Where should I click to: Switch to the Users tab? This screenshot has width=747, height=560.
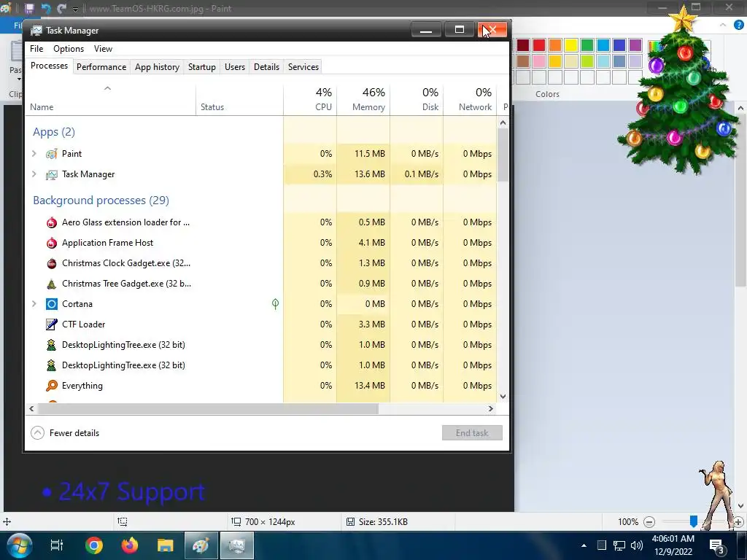235,66
